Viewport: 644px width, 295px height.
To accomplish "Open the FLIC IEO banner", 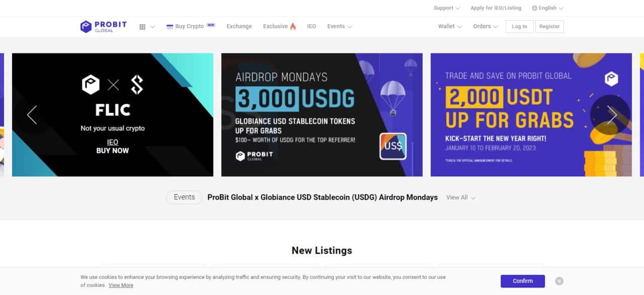I will click(x=113, y=115).
